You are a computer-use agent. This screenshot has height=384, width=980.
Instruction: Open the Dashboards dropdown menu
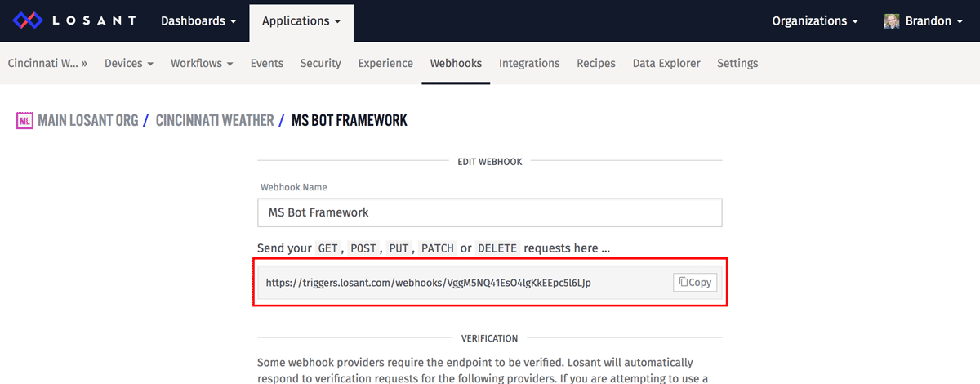click(198, 21)
